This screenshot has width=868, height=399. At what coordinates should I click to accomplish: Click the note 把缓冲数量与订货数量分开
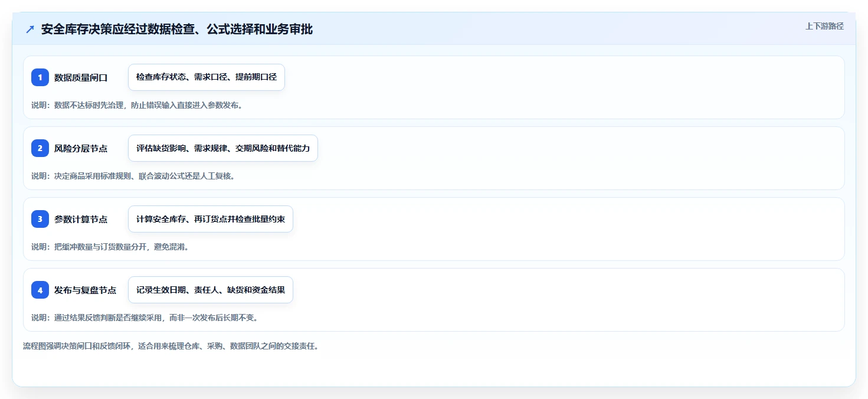(110, 247)
